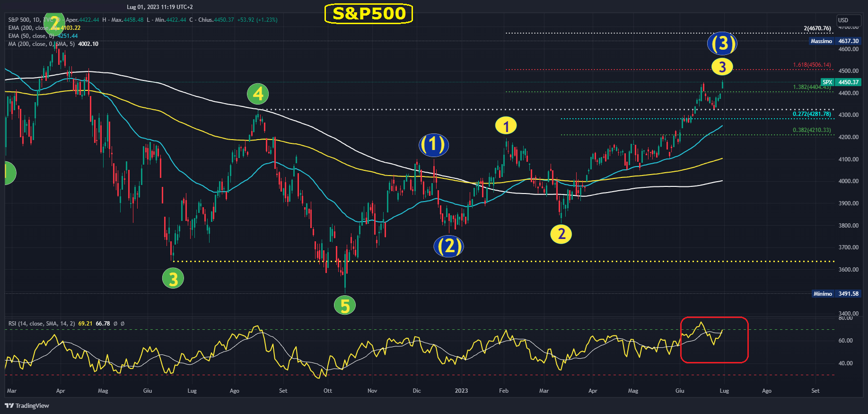Select the blue wave (2) label

coord(448,247)
